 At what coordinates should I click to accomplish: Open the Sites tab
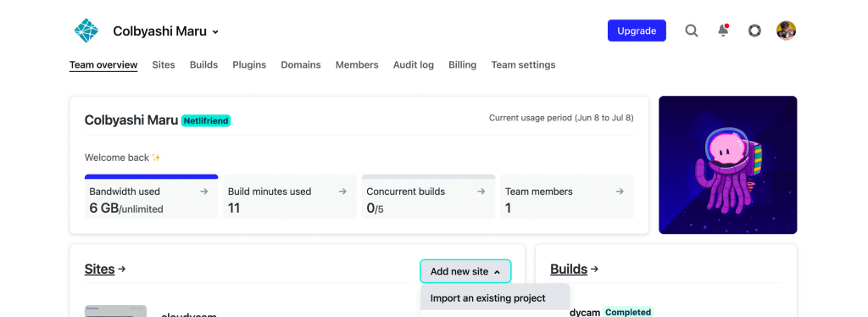click(164, 64)
